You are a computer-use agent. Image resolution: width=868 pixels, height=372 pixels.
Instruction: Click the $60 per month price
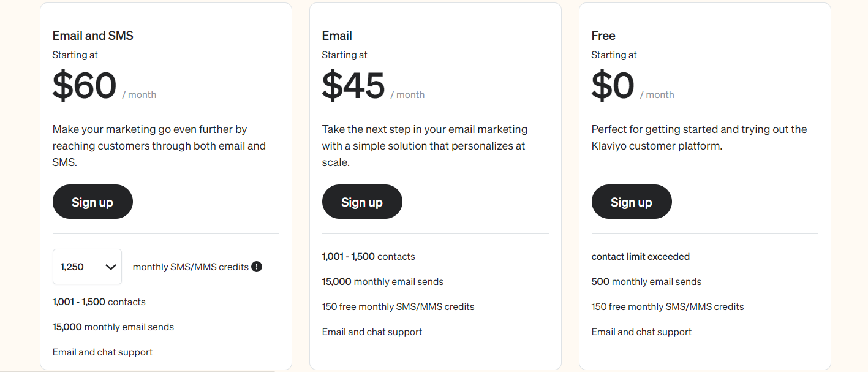(x=105, y=86)
